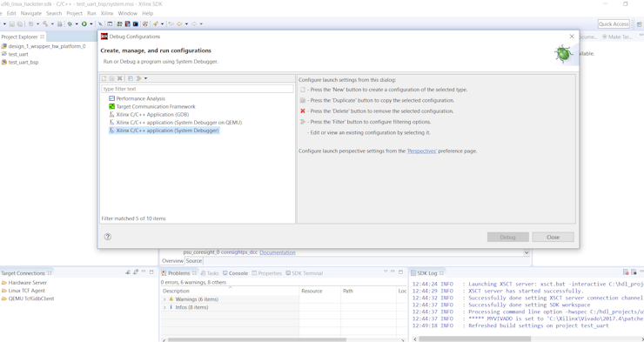Switch to the Problems tab
The image size is (644, 342).
click(178, 273)
